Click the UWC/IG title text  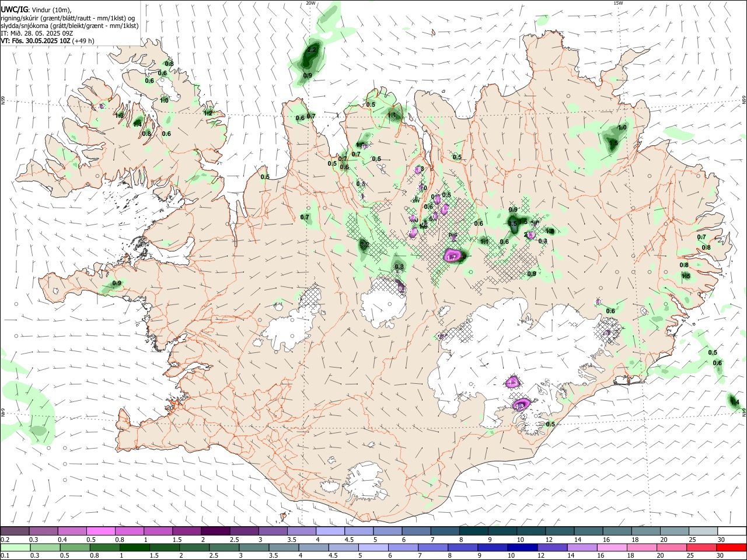pyautogui.click(x=14, y=9)
